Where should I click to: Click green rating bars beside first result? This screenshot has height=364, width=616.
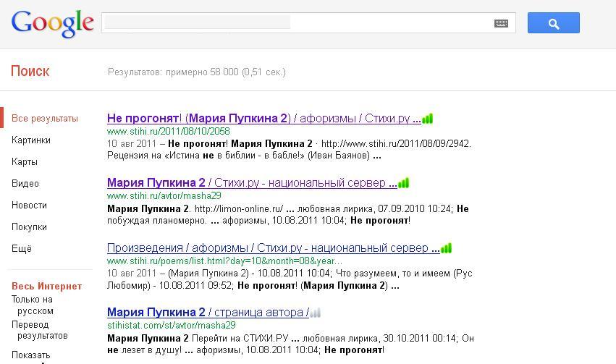click(427, 119)
